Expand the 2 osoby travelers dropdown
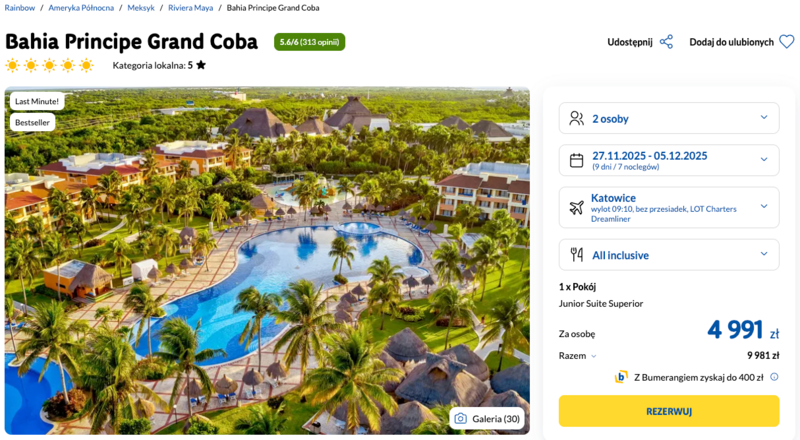Screen dimensions: 800x440 coord(668,118)
